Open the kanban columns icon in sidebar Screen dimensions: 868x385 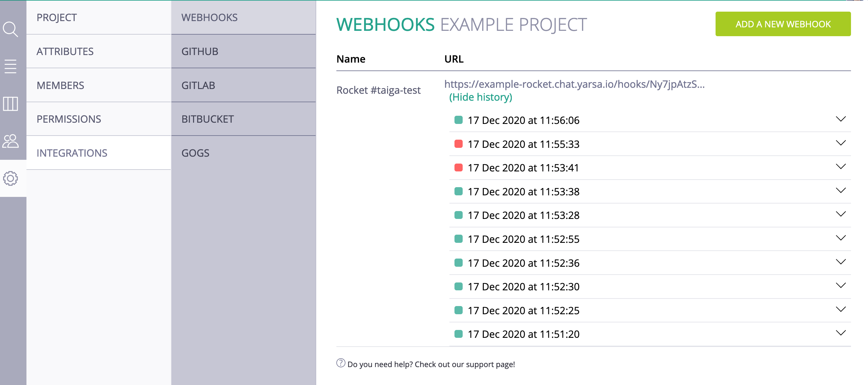(10, 104)
